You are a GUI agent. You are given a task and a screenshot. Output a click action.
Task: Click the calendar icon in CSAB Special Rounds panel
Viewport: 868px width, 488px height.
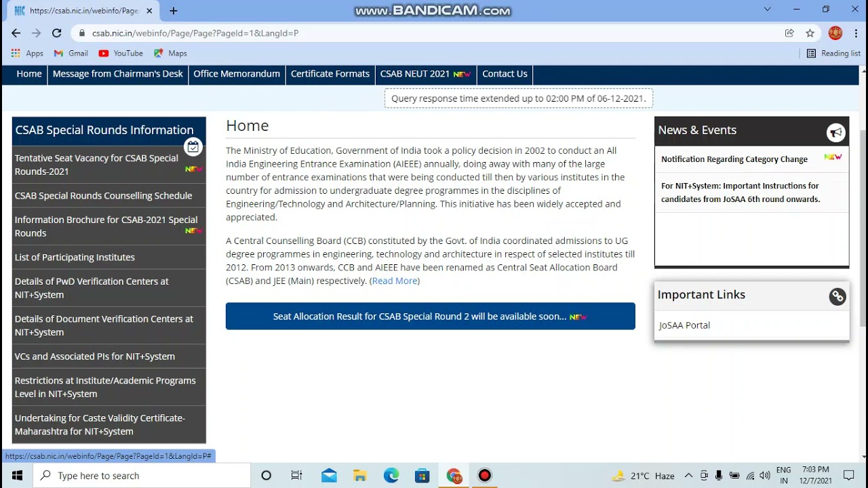point(193,146)
